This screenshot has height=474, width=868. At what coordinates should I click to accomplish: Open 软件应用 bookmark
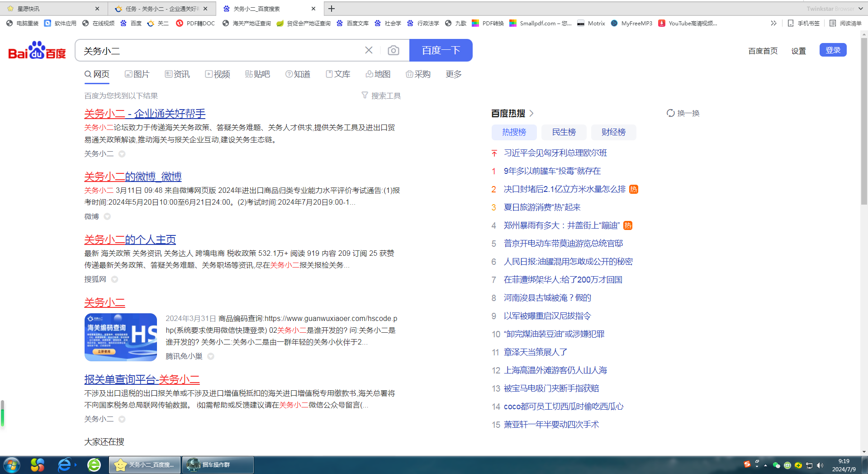pos(60,23)
